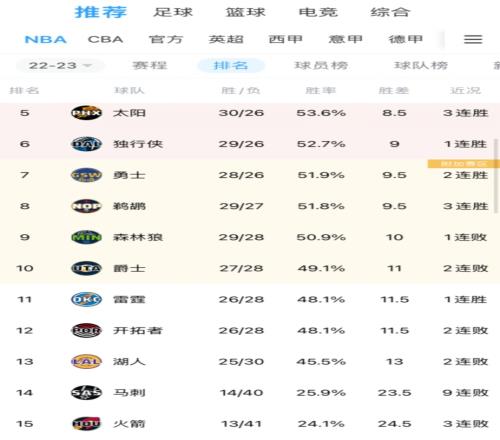Click the 30/26 record for 太阳
This screenshot has height=440, width=500.
(241, 113)
